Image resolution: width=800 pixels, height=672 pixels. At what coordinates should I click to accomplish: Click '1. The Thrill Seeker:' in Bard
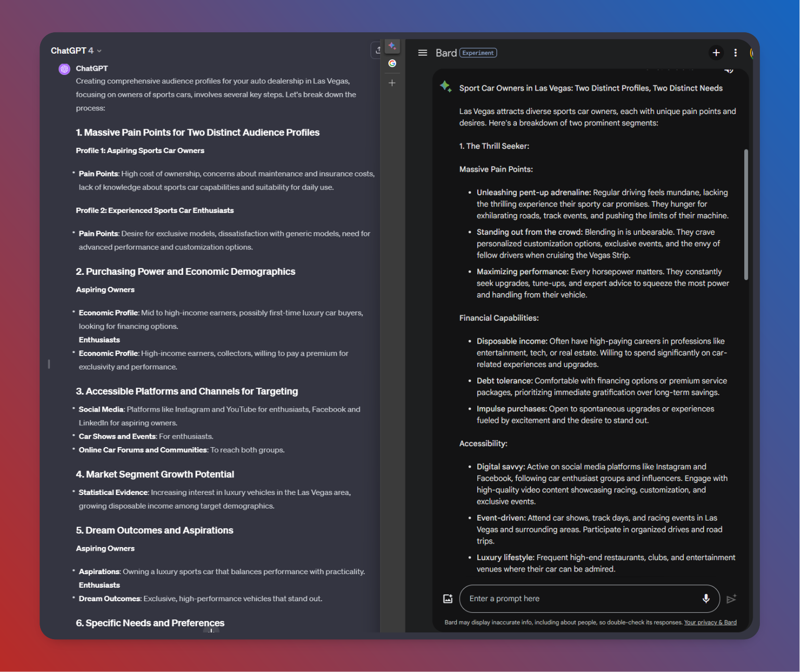point(494,146)
